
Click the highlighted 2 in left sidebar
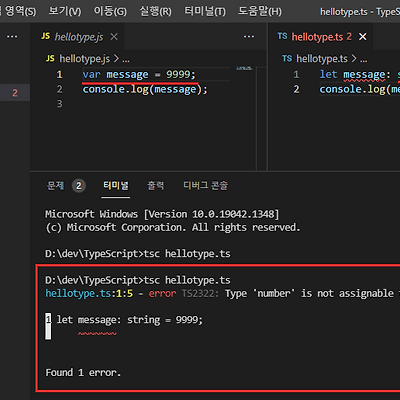(x=15, y=93)
